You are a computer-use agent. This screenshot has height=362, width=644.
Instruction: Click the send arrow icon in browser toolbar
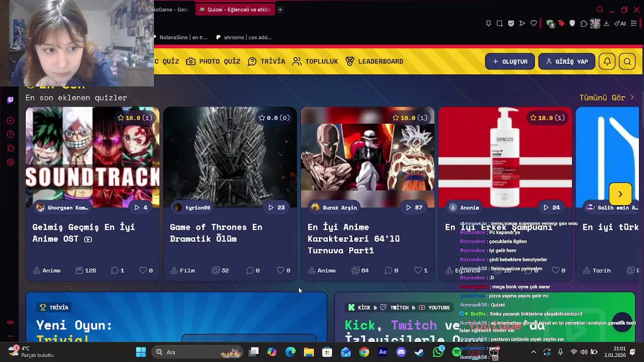pos(522,24)
